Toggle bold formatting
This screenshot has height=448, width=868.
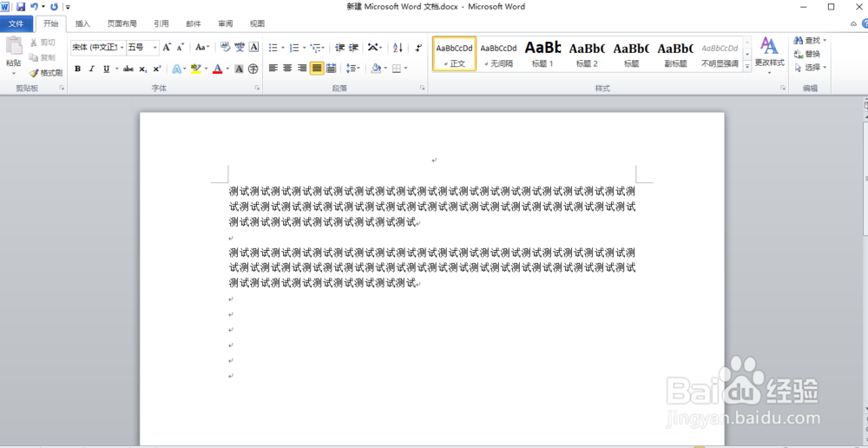coord(77,69)
